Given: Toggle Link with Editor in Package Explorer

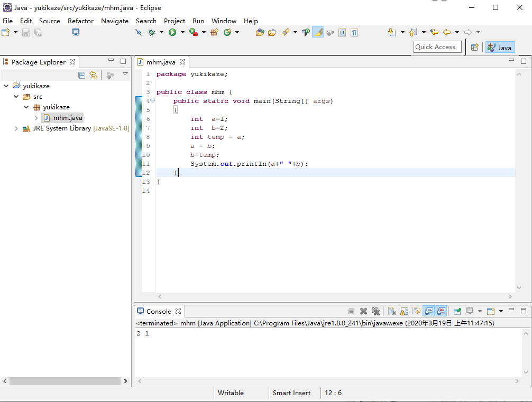Looking at the screenshot, I should (94, 76).
